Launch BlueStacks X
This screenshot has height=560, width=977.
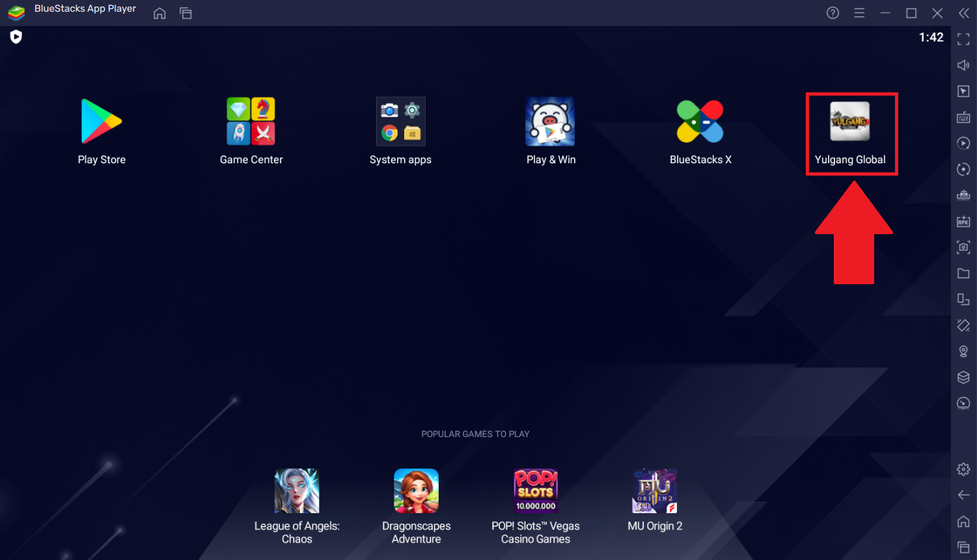[x=700, y=122]
